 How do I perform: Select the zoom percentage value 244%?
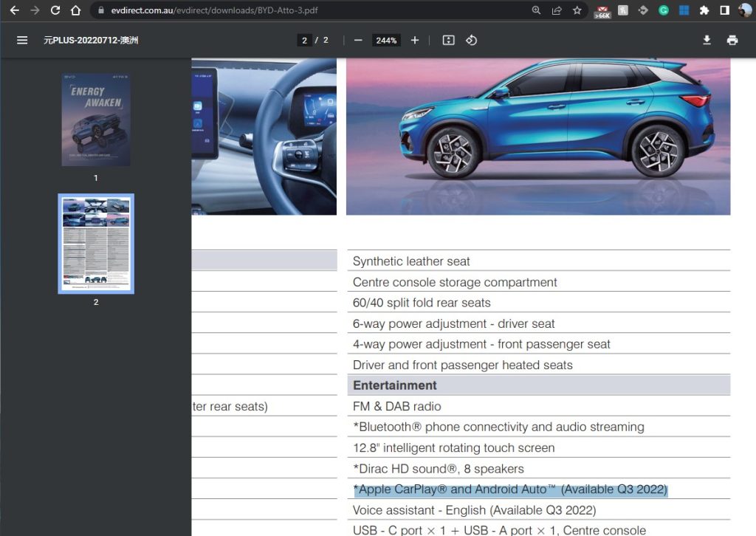point(385,41)
